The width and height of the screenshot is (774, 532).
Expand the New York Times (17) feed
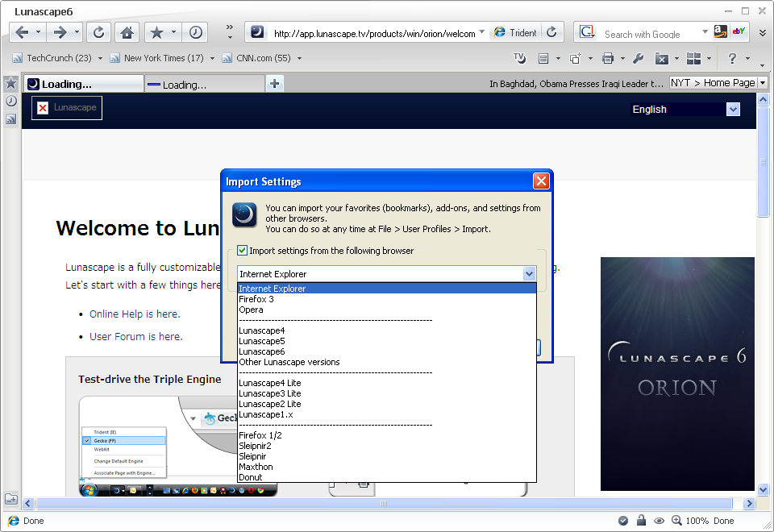tap(212, 58)
